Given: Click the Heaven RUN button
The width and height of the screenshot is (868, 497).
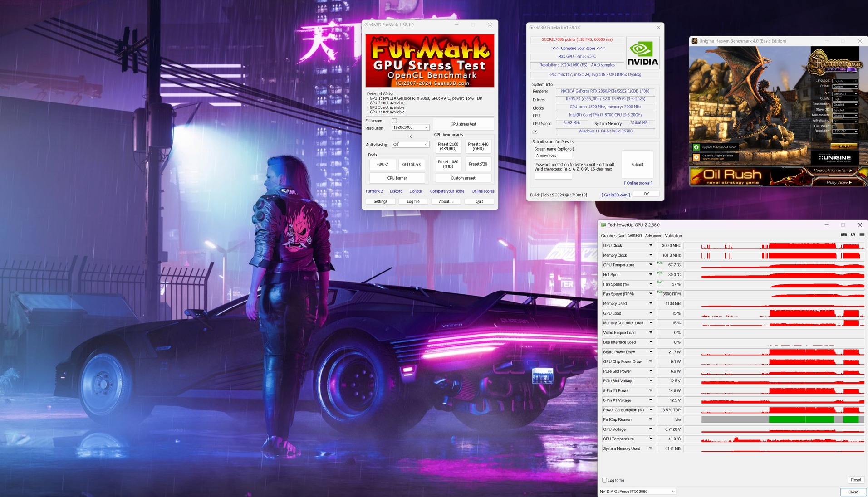Looking at the screenshot, I should (843, 146).
